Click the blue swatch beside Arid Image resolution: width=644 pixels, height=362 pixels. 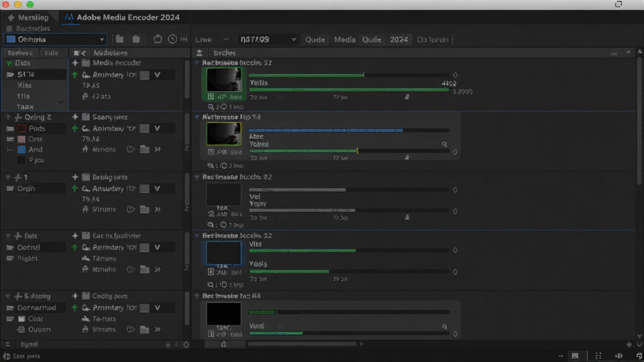click(21, 150)
